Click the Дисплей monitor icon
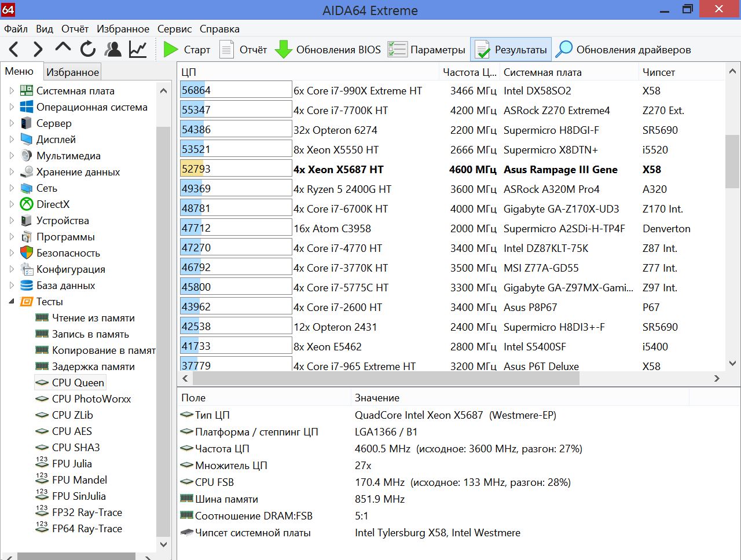Image resolution: width=741 pixels, height=560 pixels. (27, 140)
